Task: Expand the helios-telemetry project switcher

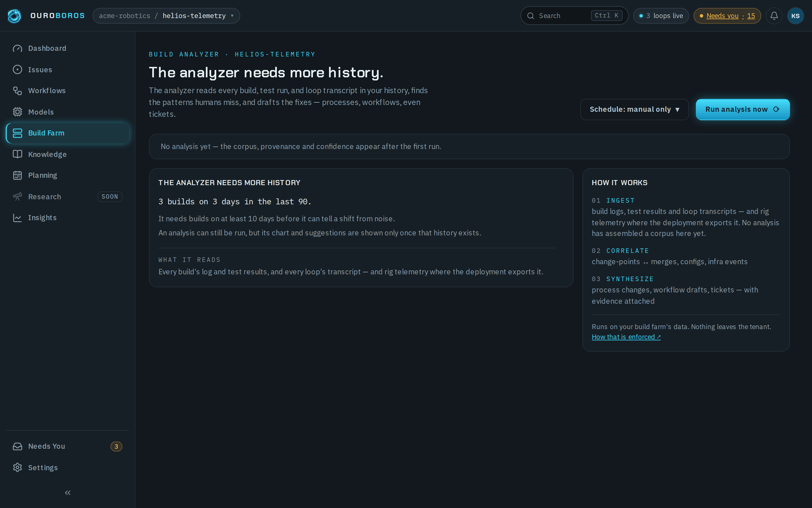Action: [x=166, y=16]
